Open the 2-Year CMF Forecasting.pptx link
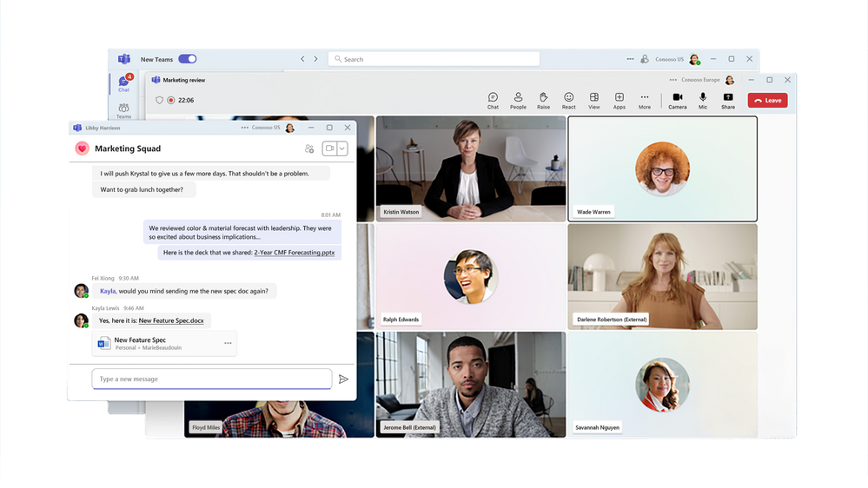The image size is (868, 488). [294, 253]
